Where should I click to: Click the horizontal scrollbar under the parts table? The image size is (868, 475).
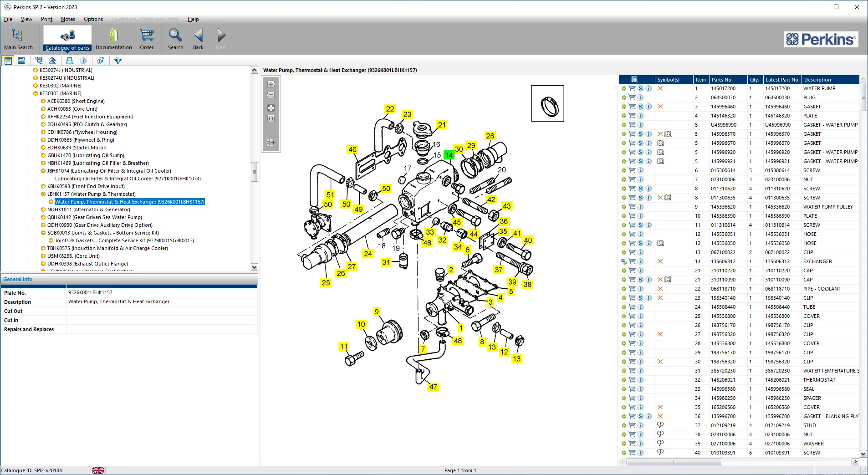pos(738,462)
